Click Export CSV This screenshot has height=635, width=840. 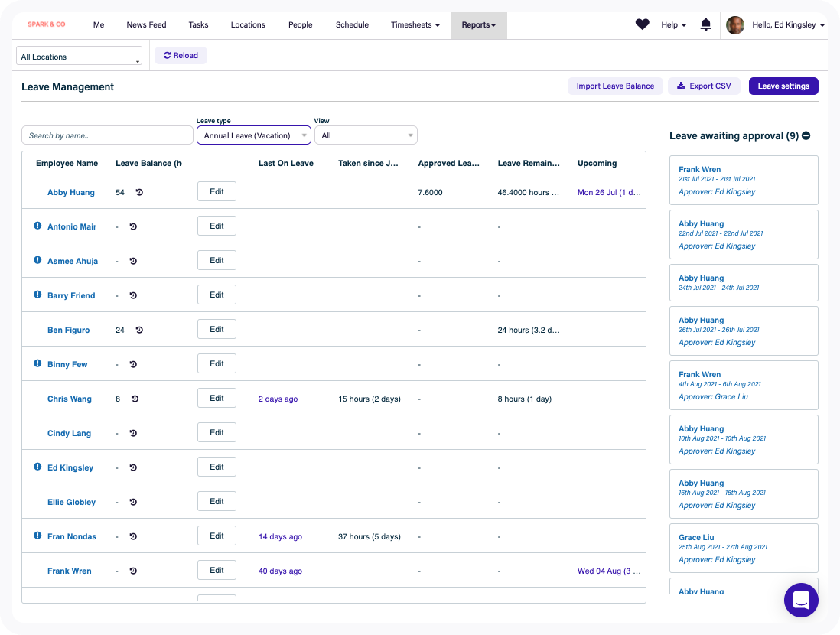point(704,86)
